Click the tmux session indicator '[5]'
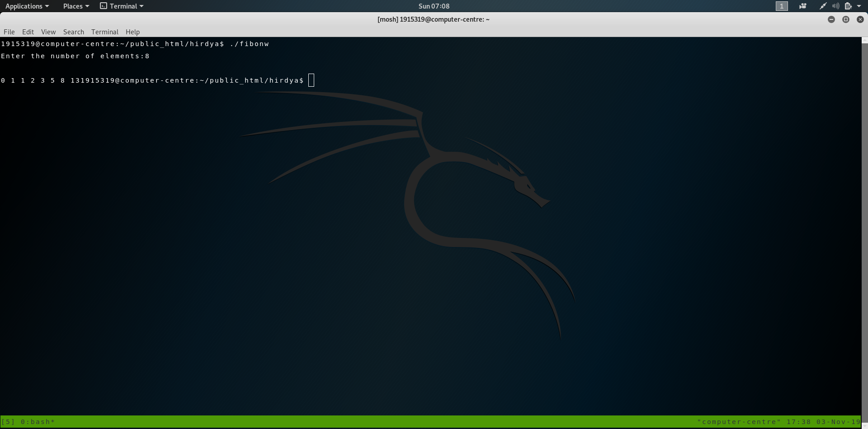Screen dimensions: 868x429 [8, 422]
